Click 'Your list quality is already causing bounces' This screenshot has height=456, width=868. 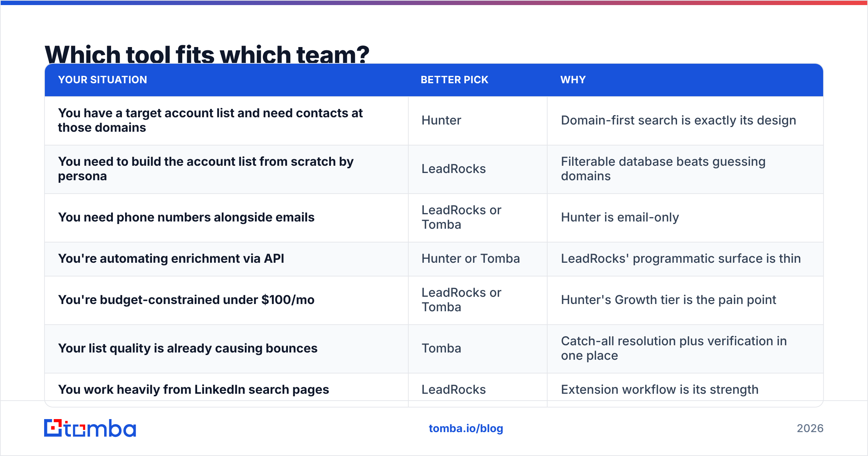tap(188, 348)
